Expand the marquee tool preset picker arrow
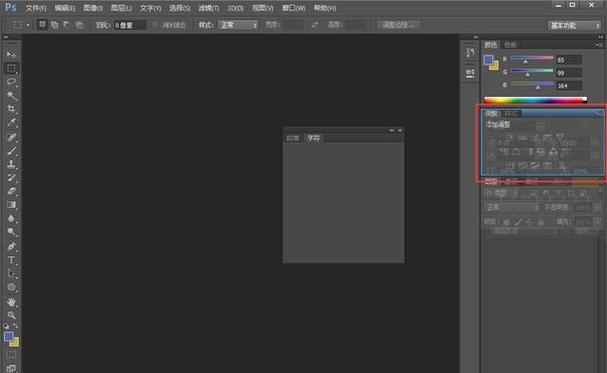Image resolution: width=607 pixels, height=373 pixels. [28, 26]
